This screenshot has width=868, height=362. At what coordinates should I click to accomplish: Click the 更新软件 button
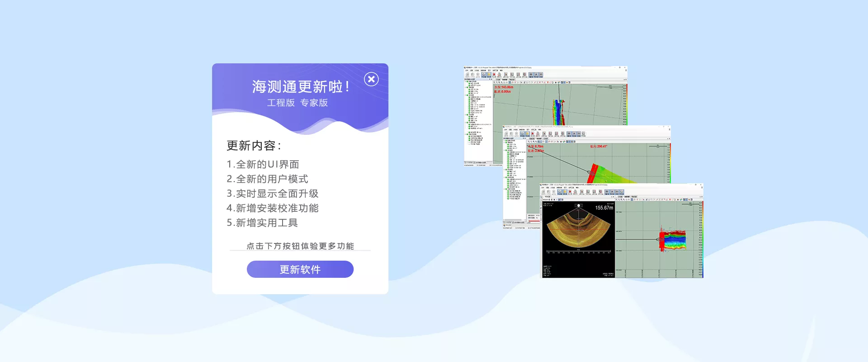pyautogui.click(x=300, y=269)
